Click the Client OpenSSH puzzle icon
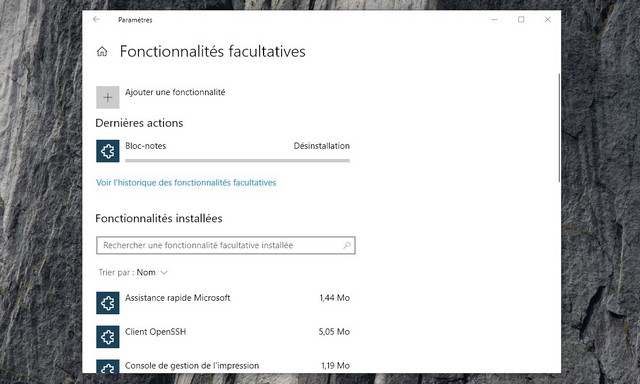 [x=108, y=337]
